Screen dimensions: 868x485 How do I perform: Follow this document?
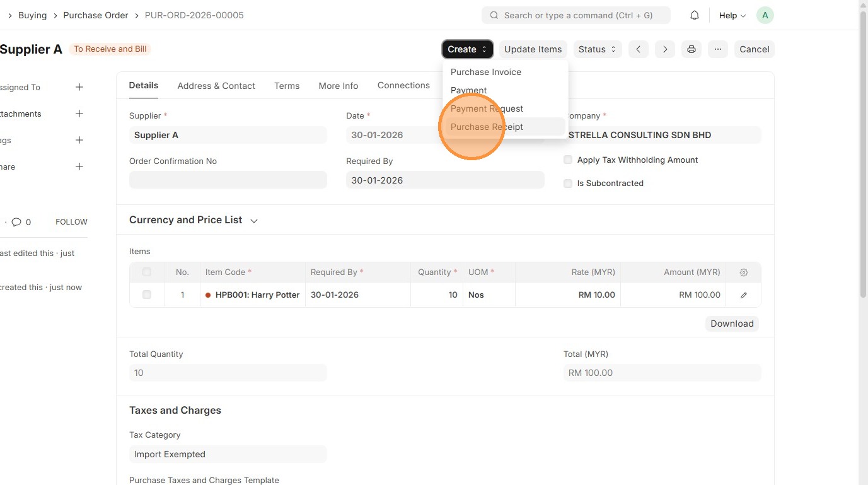click(71, 222)
